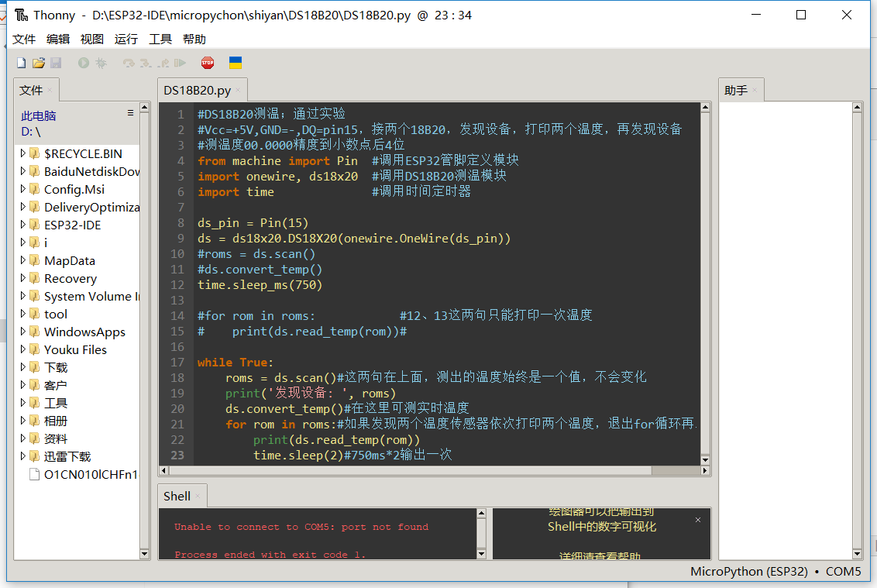Click the open file folder icon

pos(38,63)
